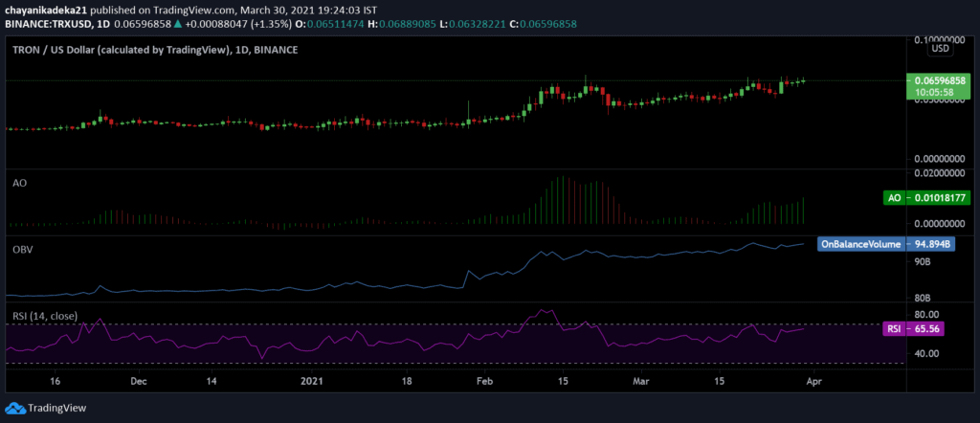
Task: Select the RSI (14, close) pane title
Action: (x=45, y=316)
